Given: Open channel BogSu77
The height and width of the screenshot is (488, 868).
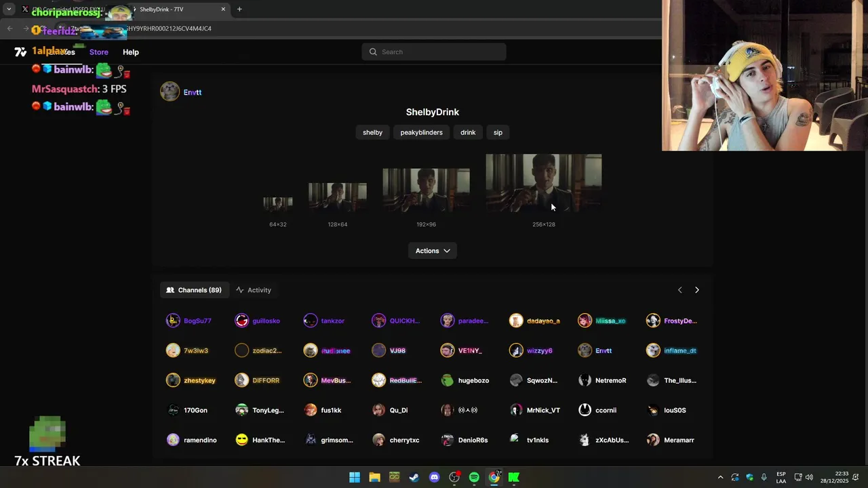Looking at the screenshot, I should pyautogui.click(x=189, y=321).
